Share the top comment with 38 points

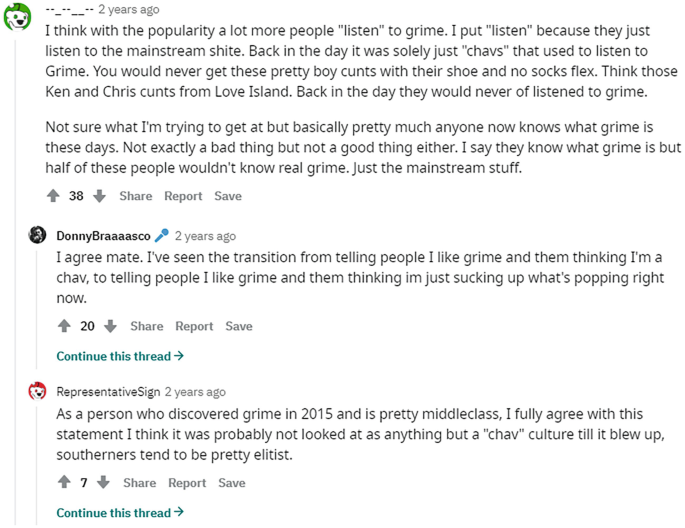[x=136, y=196]
